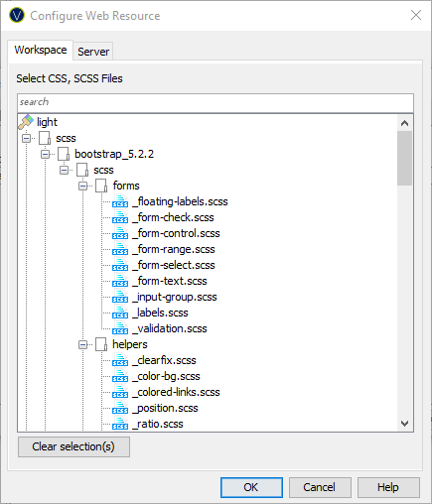Click the _input-group.scss file icon

(120, 297)
